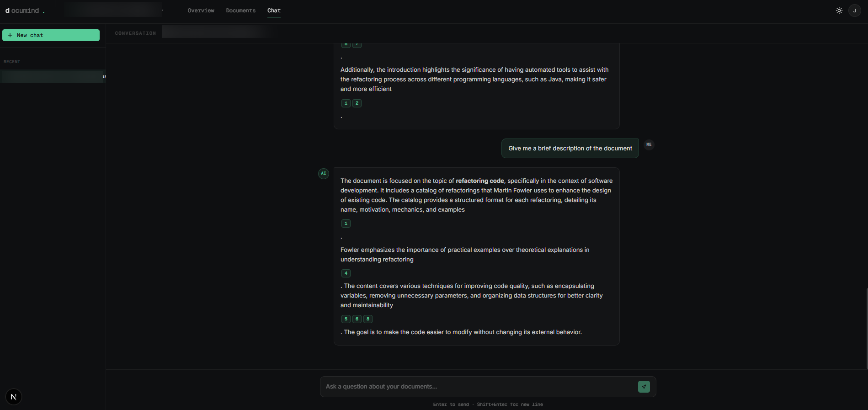
Task: Select the Chat tab
Action: coord(274,11)
